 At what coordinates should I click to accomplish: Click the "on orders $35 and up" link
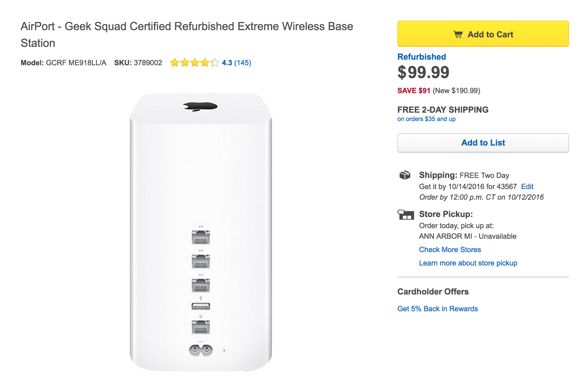pos(426,119)
